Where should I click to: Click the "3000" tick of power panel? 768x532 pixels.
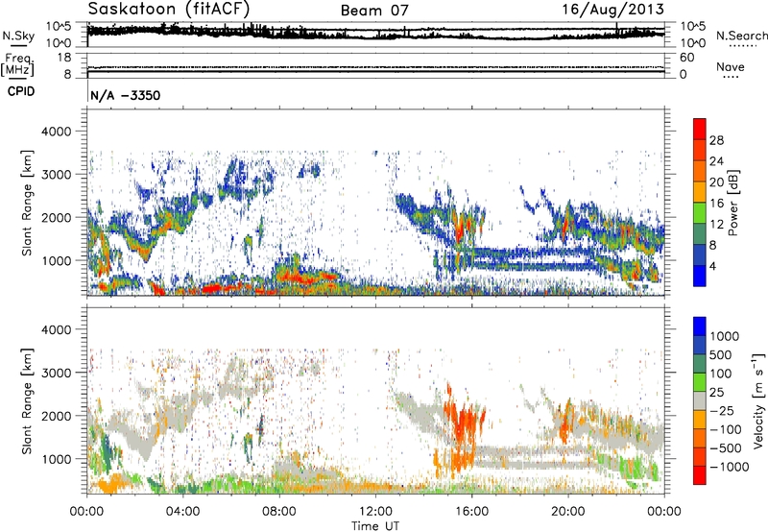(x=56, y=175)
